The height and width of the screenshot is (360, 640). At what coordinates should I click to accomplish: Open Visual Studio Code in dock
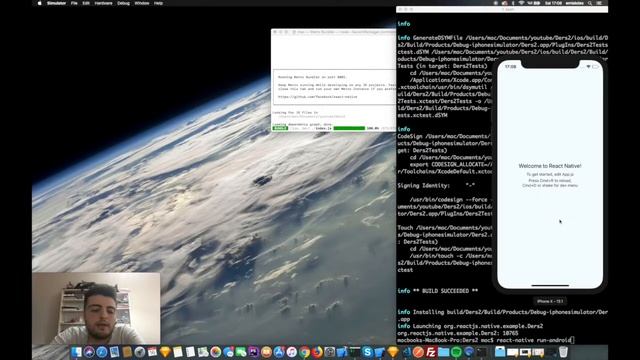(x=406, y=352)
